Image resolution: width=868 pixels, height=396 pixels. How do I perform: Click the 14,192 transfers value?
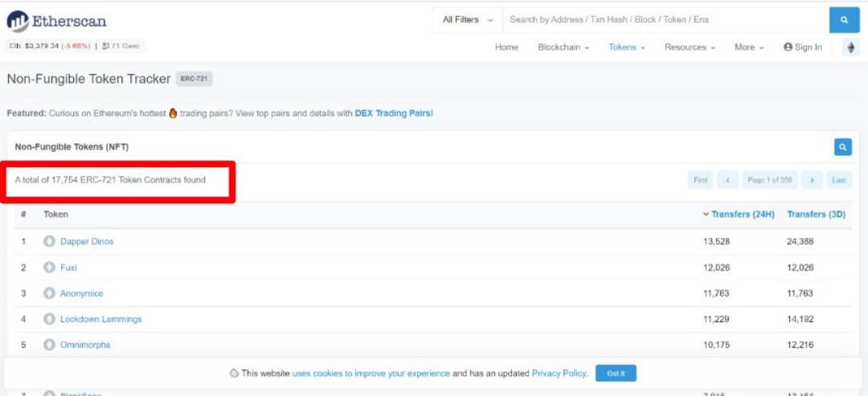pyautogui.click(x=800, y=320)
